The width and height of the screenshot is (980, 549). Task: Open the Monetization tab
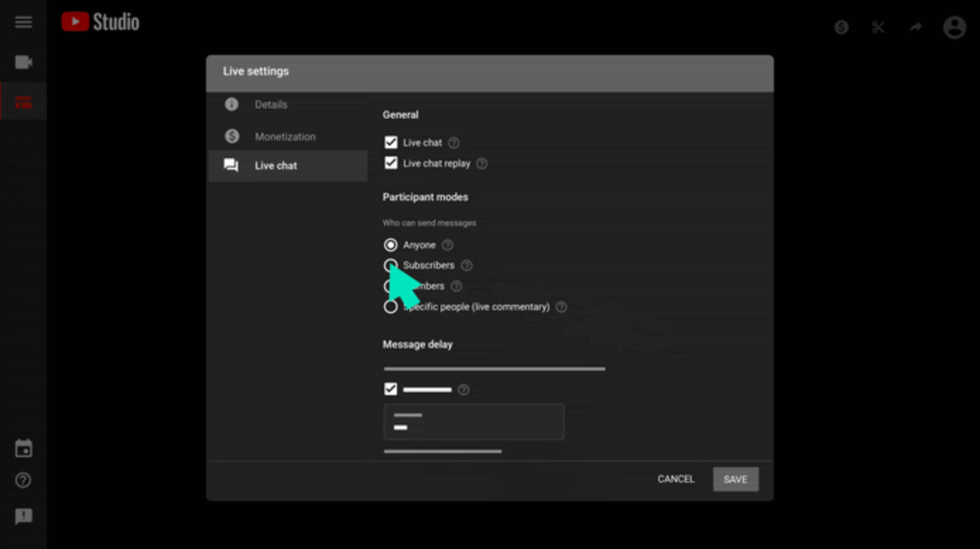(287, 136)
